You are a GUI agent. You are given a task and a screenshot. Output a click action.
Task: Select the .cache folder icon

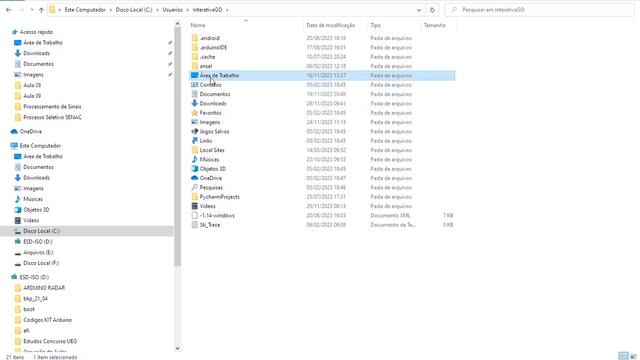tap(195, 57)
